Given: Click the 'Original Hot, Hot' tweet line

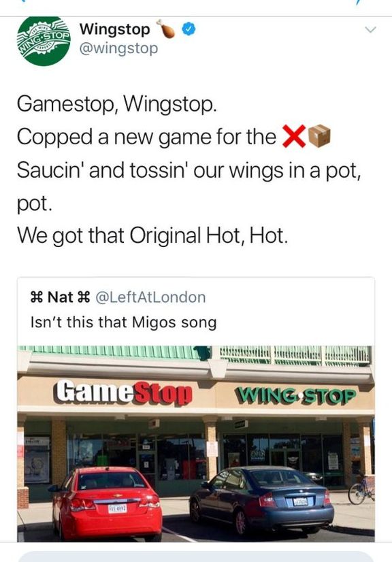Looking at the screenshot, I should 152,235.
